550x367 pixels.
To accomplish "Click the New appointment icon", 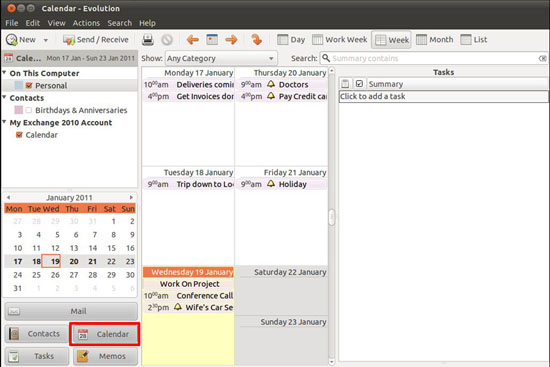I will pyautogui.click(x=12, y=40).
